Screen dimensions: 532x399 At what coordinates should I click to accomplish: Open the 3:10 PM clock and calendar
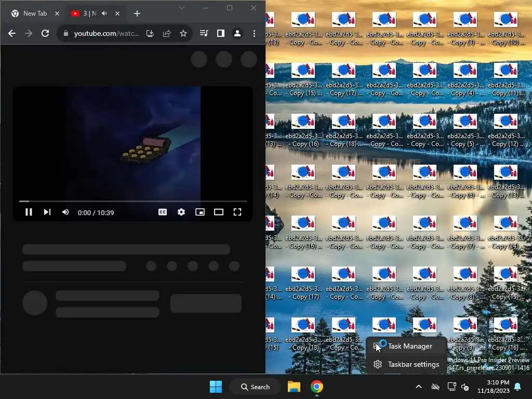[494, 387]
